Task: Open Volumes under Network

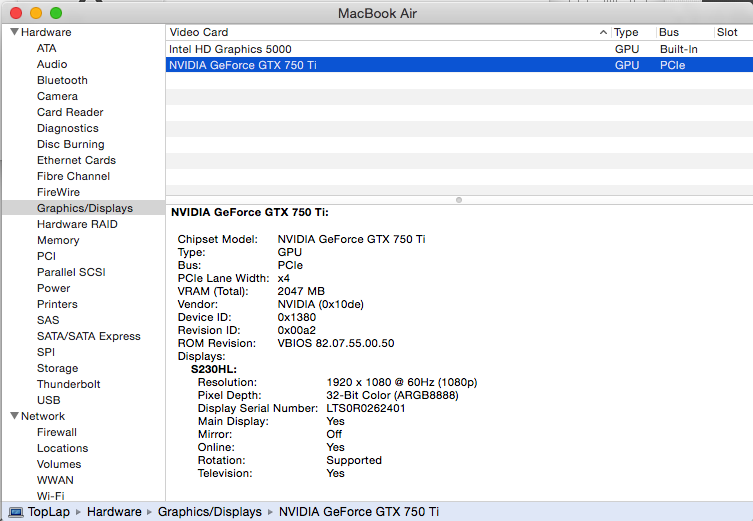Action: (59, 464)
